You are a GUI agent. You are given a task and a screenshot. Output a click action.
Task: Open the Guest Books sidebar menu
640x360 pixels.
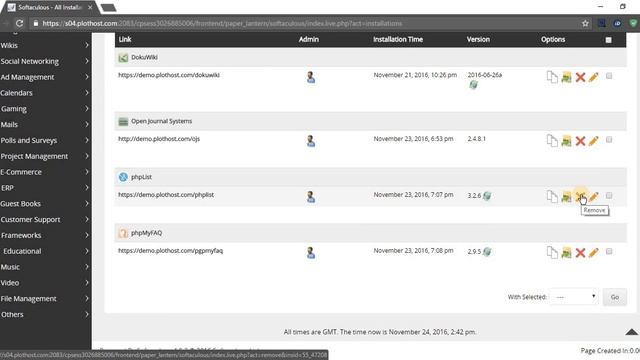coord(45,204)
